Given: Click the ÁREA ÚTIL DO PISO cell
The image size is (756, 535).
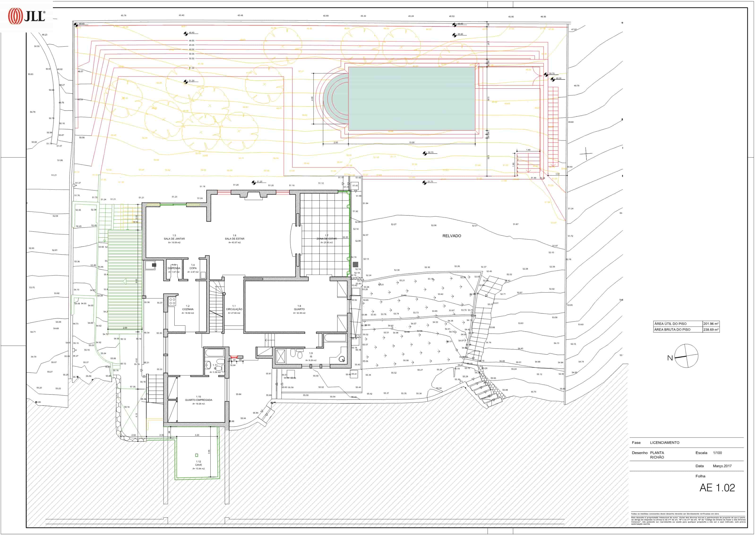Looking at the screenshot, I should [x=678, y=324].
